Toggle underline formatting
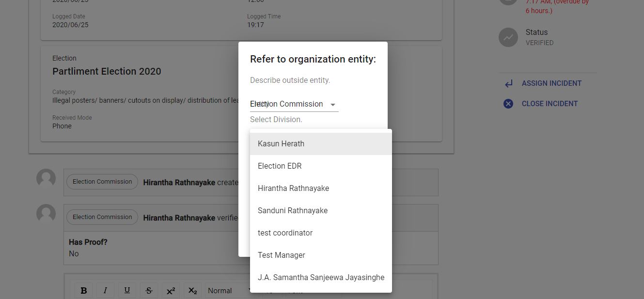 [127, 290]
